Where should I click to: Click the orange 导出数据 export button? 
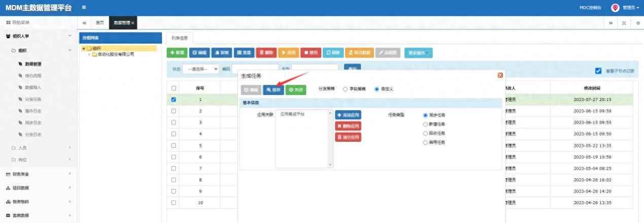pos(359,52)
